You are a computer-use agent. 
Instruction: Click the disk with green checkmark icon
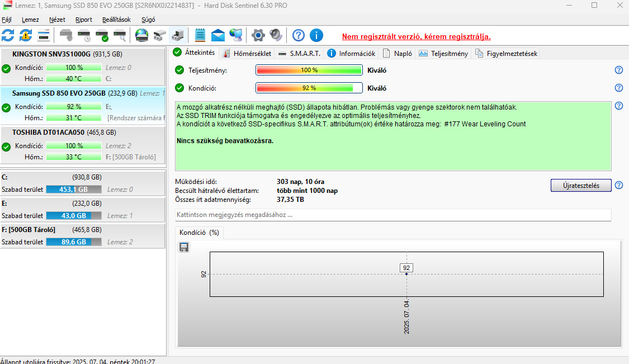102,35
